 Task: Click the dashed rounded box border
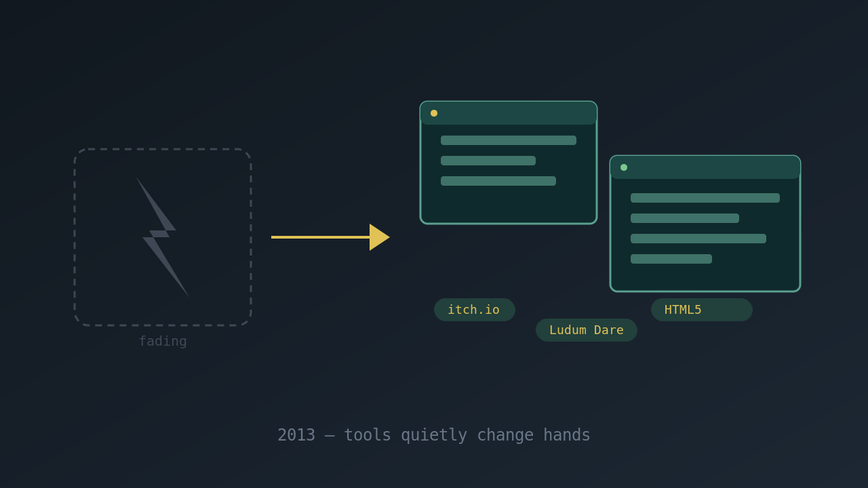[x=163, y=149]
